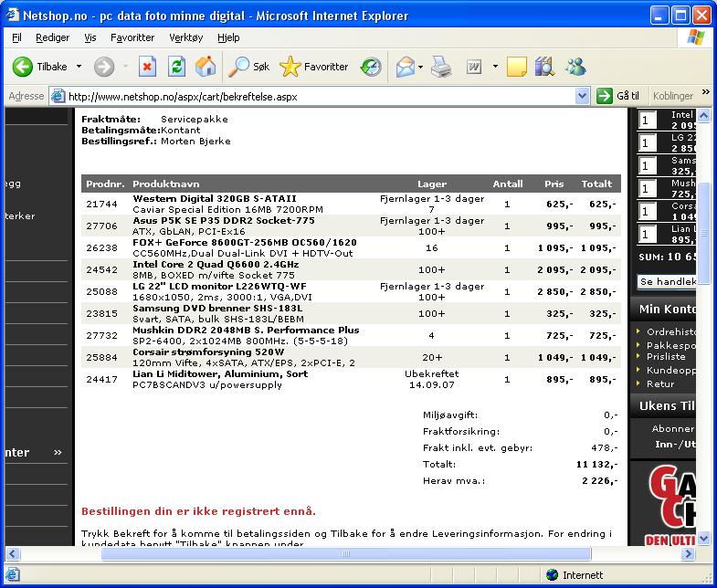
Task: Select product name Intel Core 2 Quad Q6600 2.4GHz
Action: [x=216, y=264]
